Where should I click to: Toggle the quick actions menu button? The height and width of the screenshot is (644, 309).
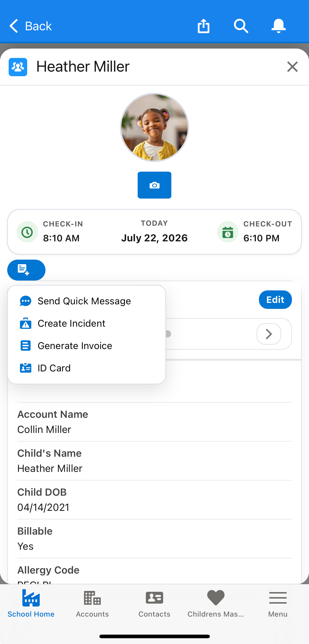[26, 270]
